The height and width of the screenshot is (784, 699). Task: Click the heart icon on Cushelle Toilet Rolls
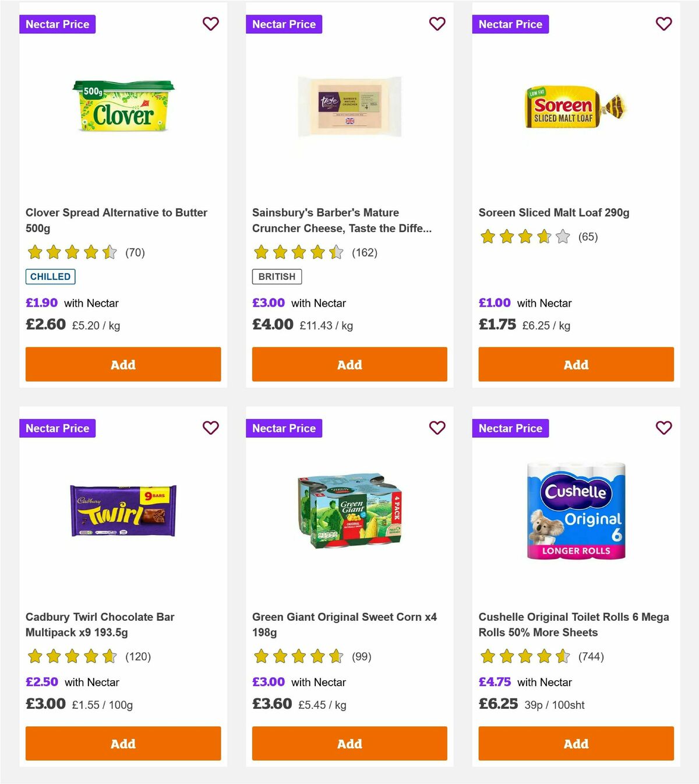[x=663, y=428]
